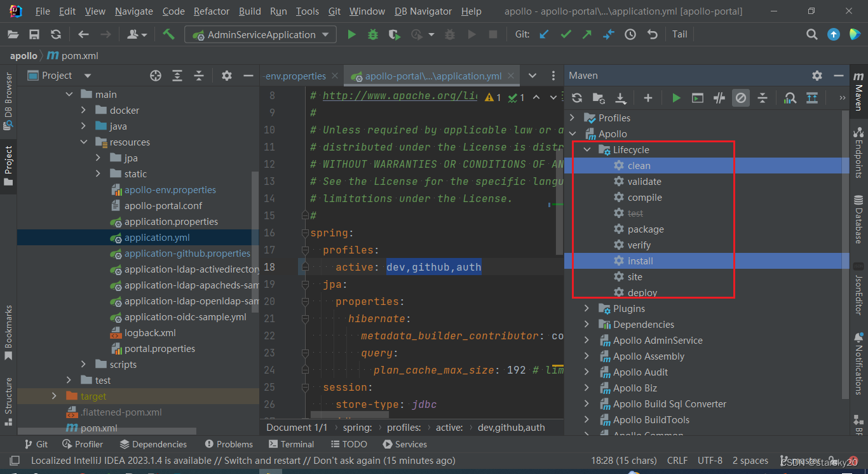This screenshot has width=868, height=474.
Task: Click the Git Push arrow
Action: pyautogui.click(x=587, y=34)
